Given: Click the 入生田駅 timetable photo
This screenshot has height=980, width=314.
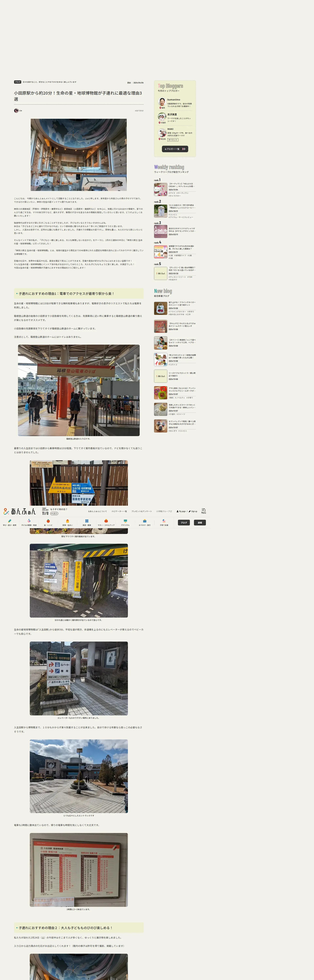Looking at the screenshot, I should pos(79,870).
